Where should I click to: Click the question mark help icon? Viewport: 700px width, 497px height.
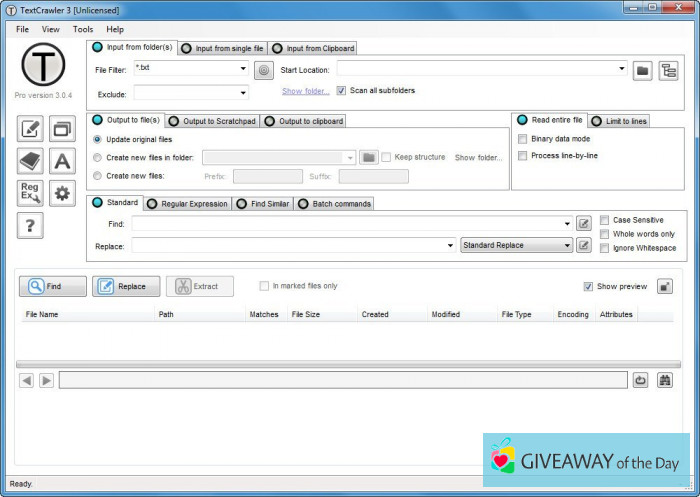click(x=30, y=226)
